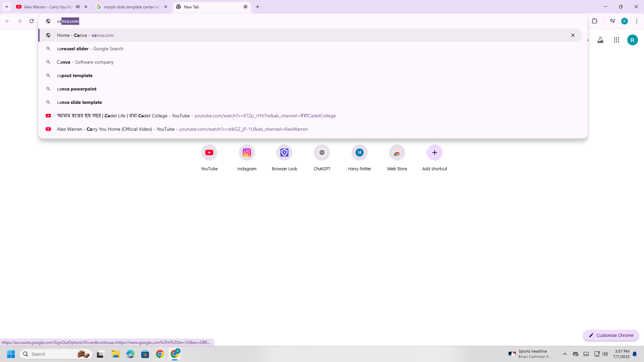The image size is (644, 362).
Task: Open Microsoft Edge from taskbar
Action: pyautogui.click(x=130, y=354)
